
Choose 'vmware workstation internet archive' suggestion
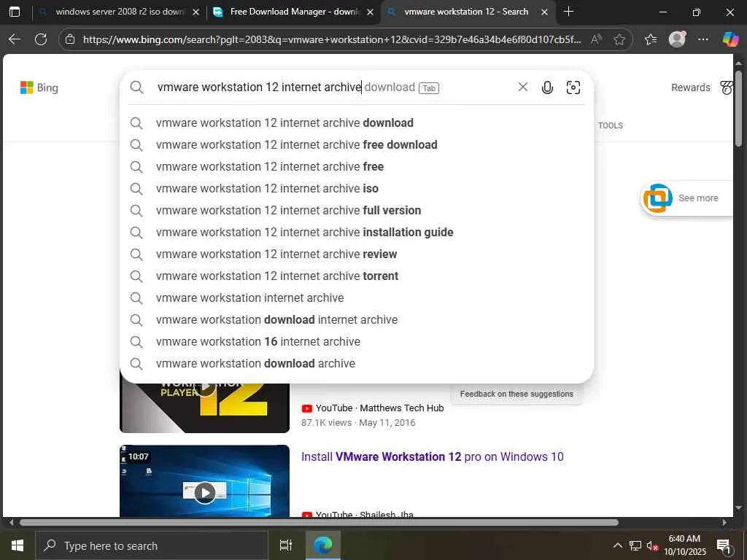click(x=356, y=298)
